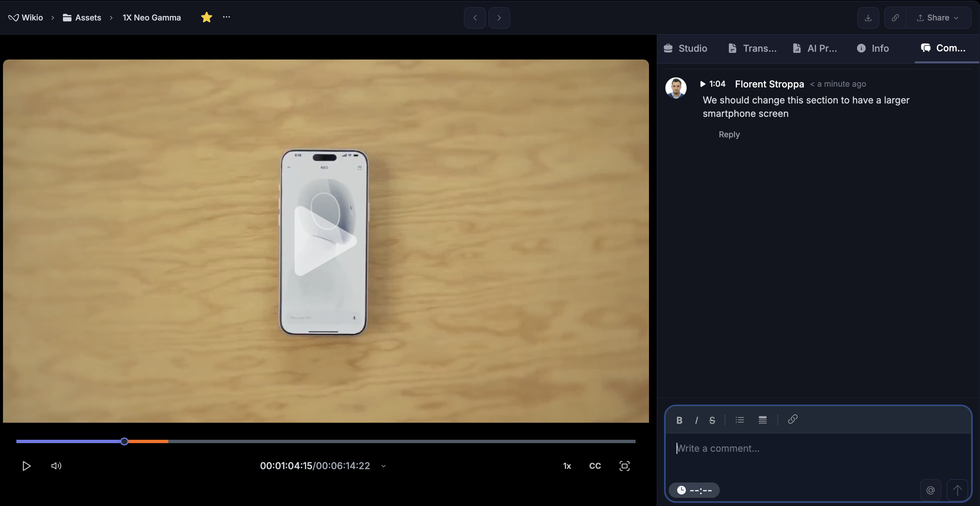The width and height of the screenshot is (980, 506).
Task: Click the video progress bar handle
Action: [x=124, y=441]
